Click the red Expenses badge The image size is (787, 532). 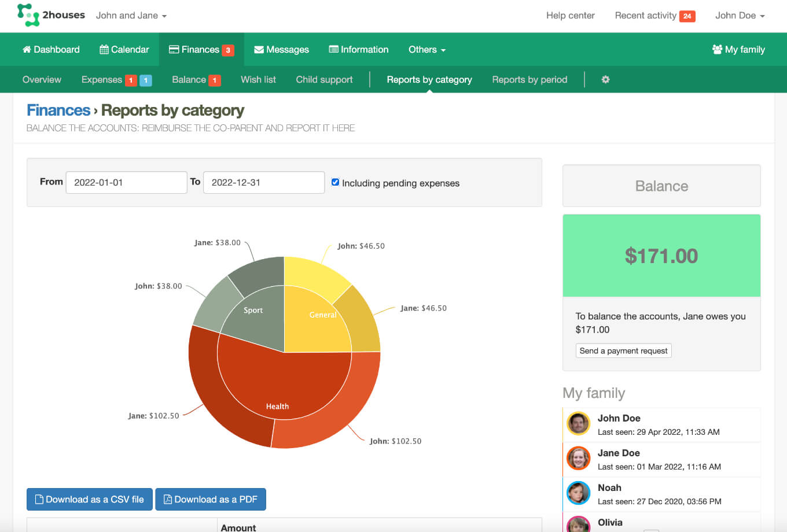click(x=131, y=80)
